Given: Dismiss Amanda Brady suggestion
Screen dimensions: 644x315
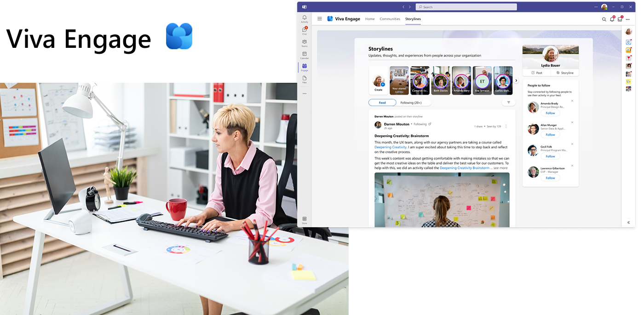Looking at the screenshot, I should pyautogui.click(x=572, y=101).
